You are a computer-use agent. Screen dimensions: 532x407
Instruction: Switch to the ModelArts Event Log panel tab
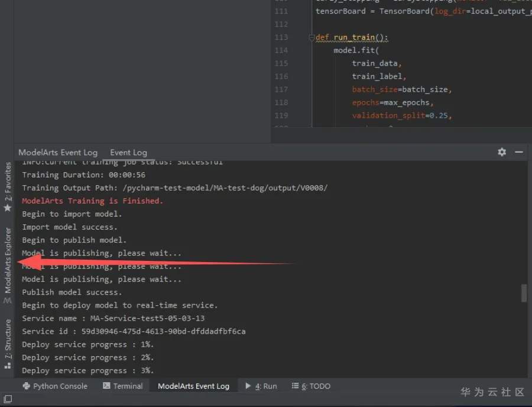click(58, 153)
